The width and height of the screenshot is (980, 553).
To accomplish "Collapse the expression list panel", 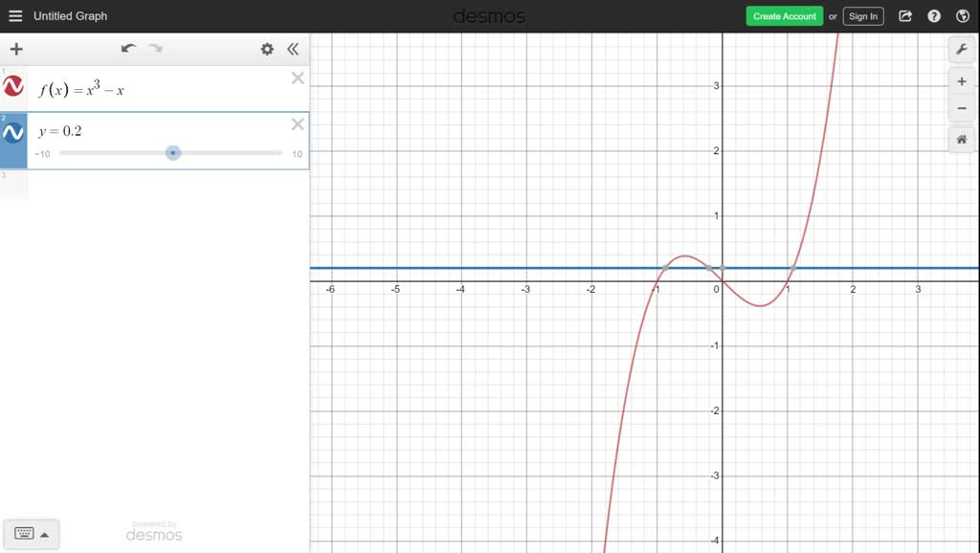I will click(293, 50).
